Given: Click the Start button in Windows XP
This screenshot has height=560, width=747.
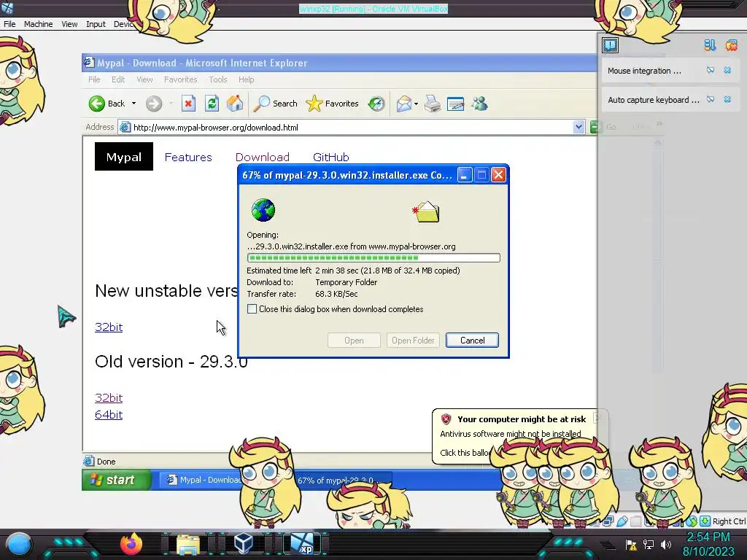Looking at the screenshot, I should [117, 480].
